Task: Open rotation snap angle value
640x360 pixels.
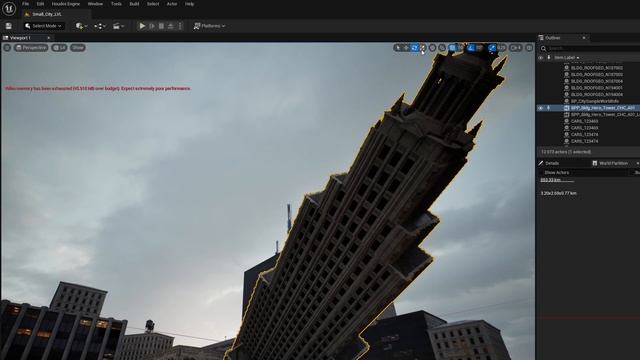Action: click(x=480, y=48)
